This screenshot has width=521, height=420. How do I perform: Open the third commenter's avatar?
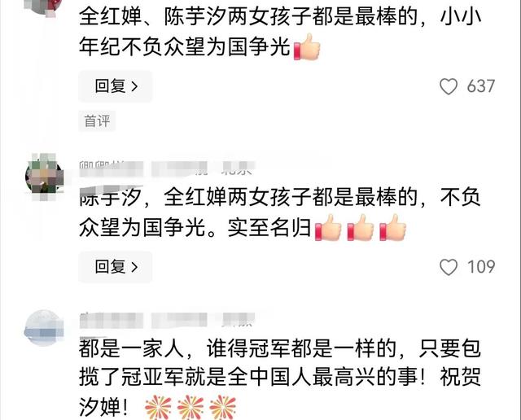click(x=43, y=328)
